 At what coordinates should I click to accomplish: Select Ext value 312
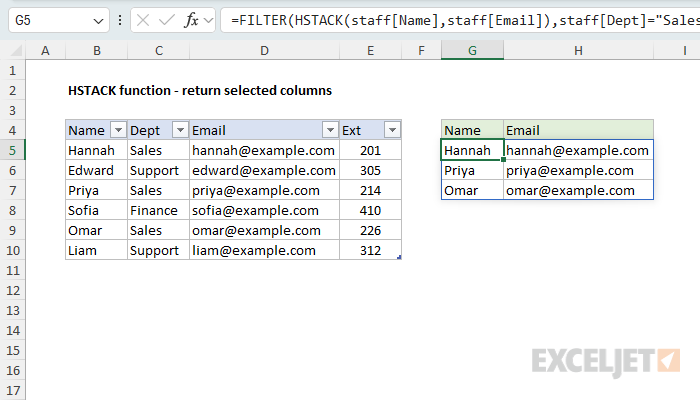click(371, 250)
